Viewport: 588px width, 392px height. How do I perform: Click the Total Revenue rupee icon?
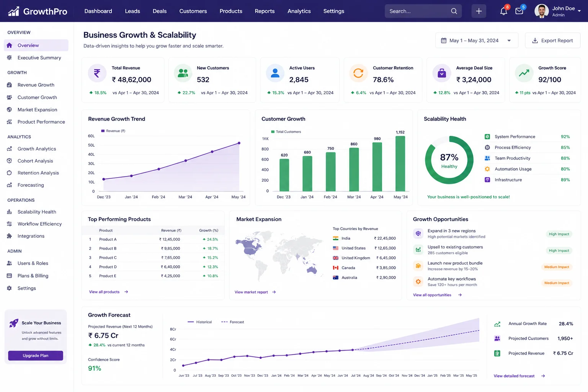pos(97,73)
